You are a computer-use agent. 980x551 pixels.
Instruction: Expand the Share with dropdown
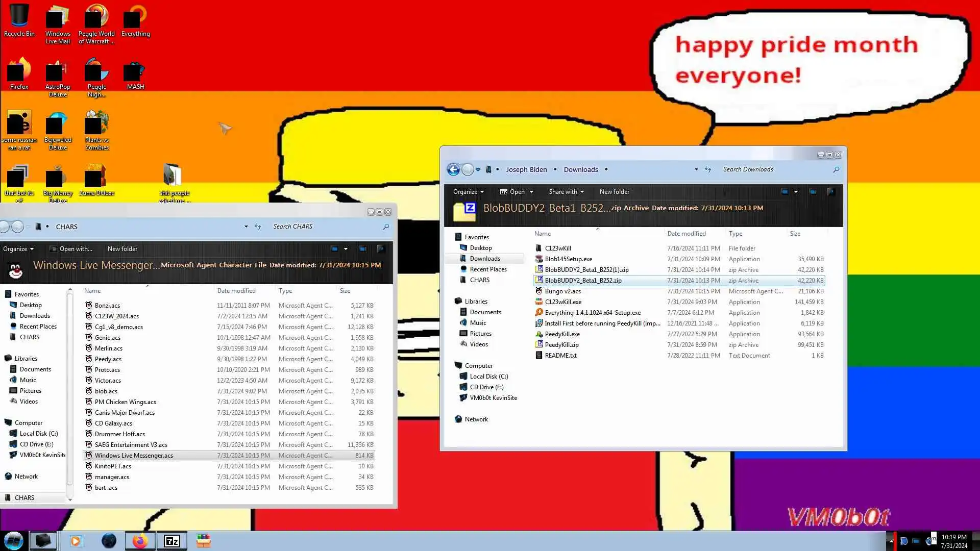click(x=566, y=192)
